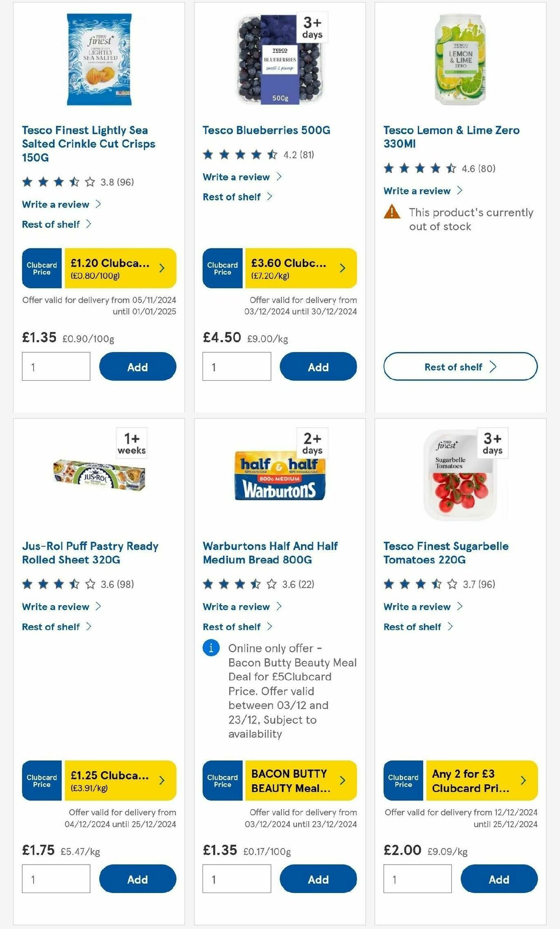Expand the £1.20 Clubcard offer chevron
The width and height of the screenshot is (560, 929).
[x=162, y=268]
